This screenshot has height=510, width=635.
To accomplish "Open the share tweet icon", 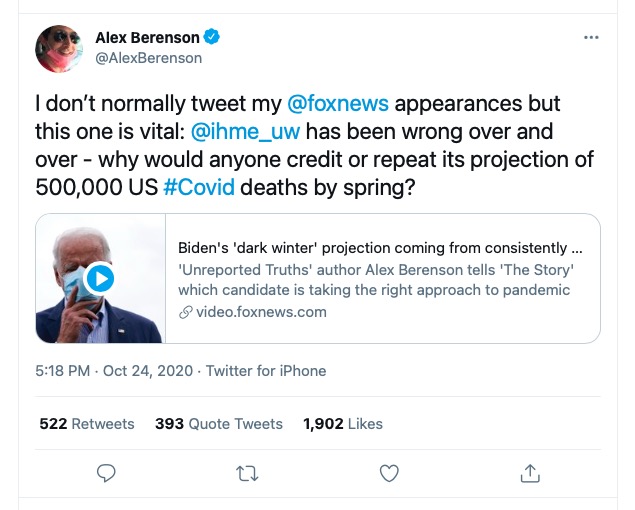I will pyautogui.click(x=530, y=473).
